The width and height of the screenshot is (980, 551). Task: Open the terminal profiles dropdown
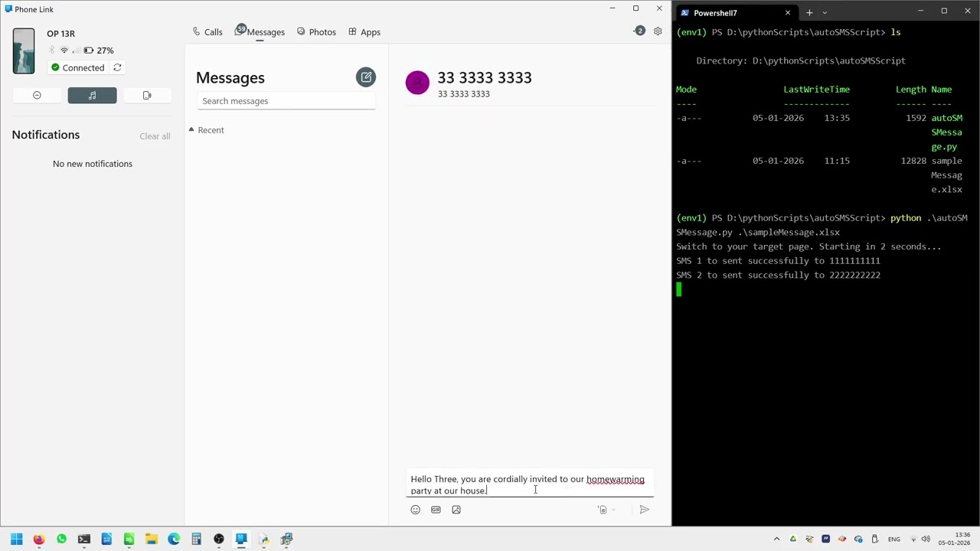(825, 12)
